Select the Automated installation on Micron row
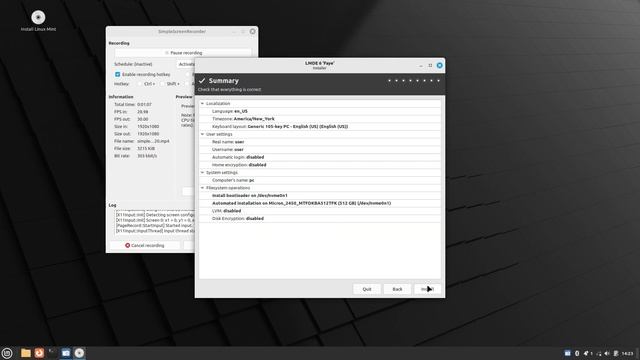Screen dimensions: 640x360 point(320,203)
